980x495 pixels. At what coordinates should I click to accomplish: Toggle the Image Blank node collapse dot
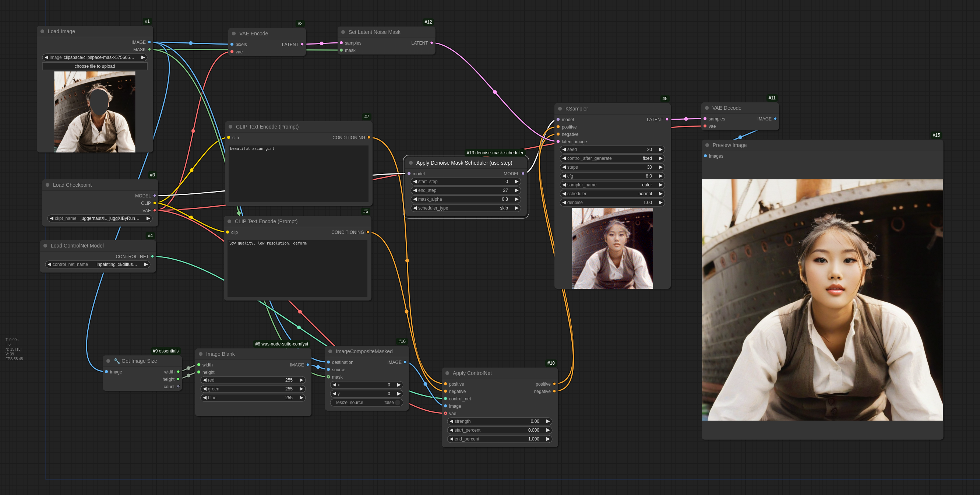[201, 354]
